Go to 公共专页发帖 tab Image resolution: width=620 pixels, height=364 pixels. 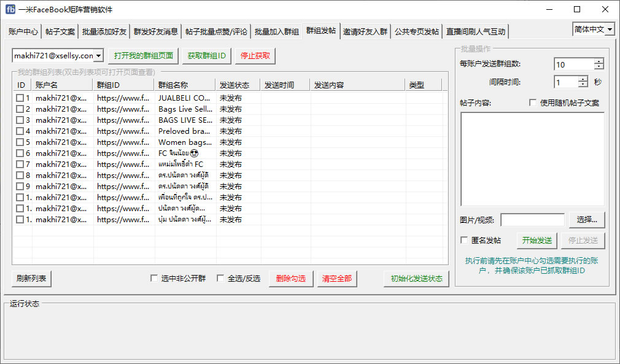click(x=416, y=32)
